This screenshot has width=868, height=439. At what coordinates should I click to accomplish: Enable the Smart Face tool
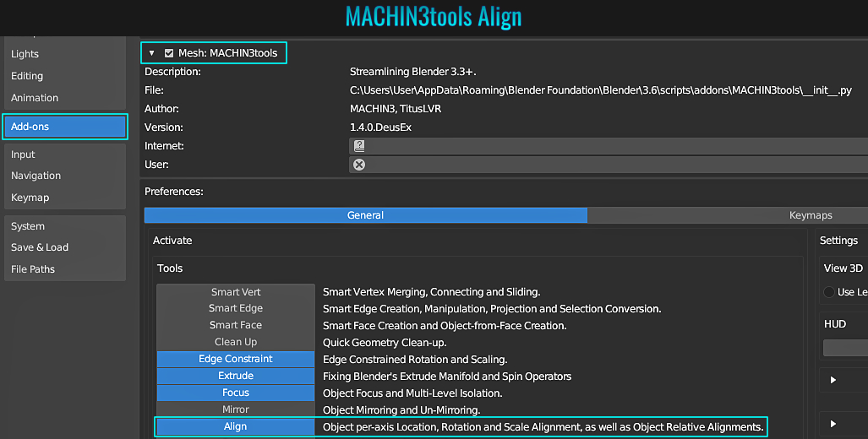(236, 325)
